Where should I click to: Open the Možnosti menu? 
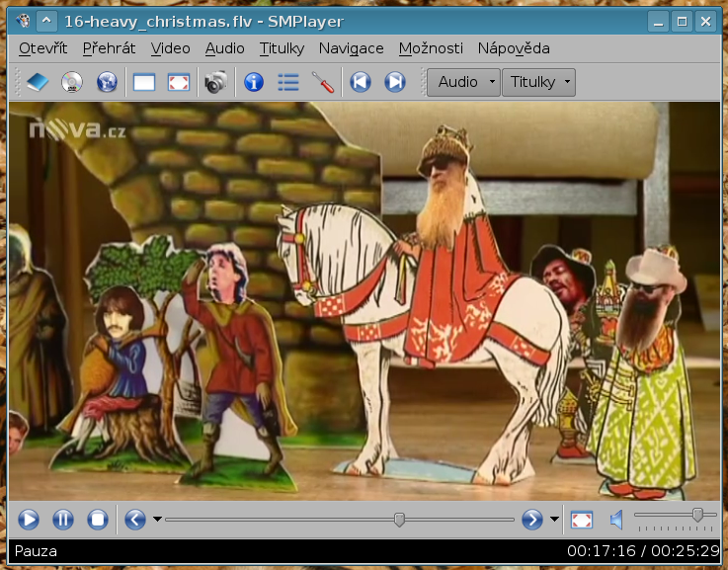431,48
